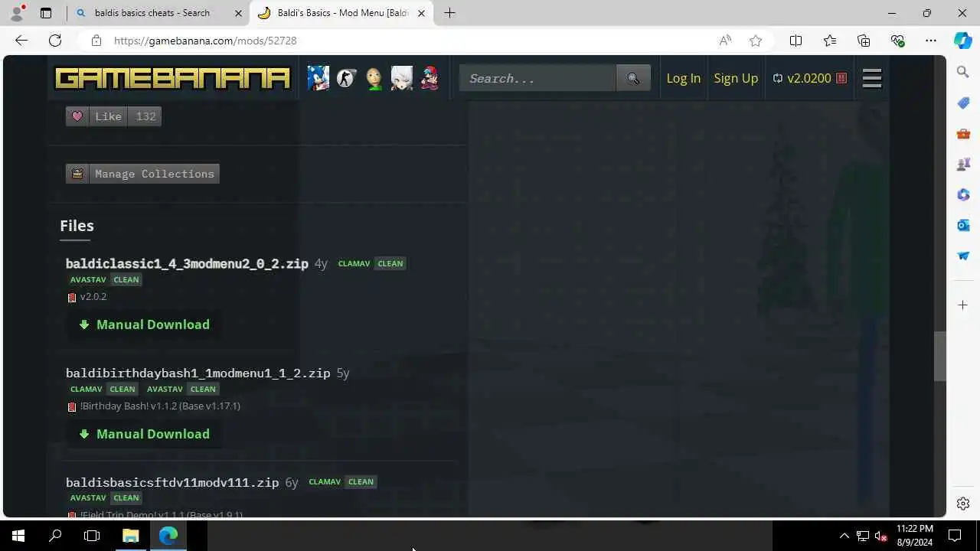Click file name baldisbasicsftdv11modv111.zip
Image resolution: width=980 pixels, height=551 pixels.
(172, 483)
